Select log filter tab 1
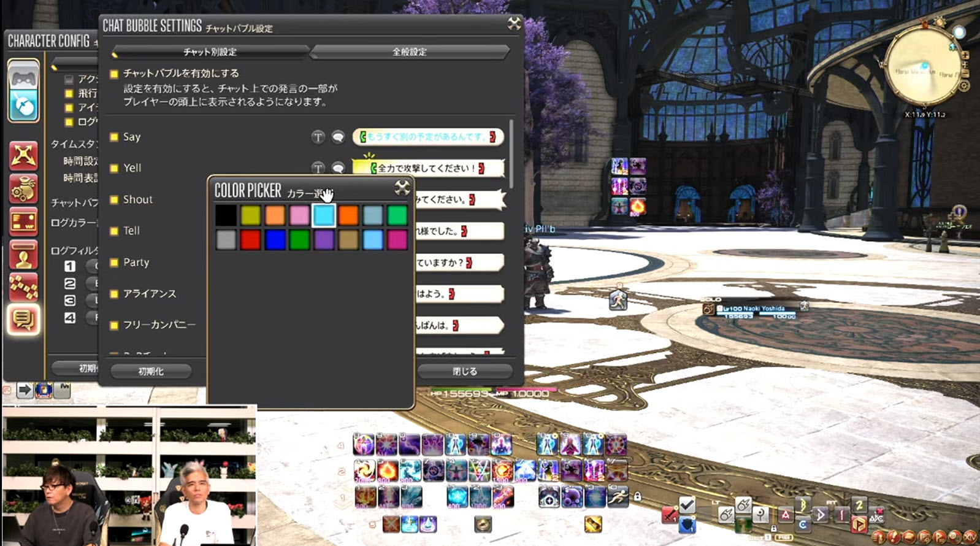Image resolution: width=980 pixels, height=546 pixels. click(x=70, y=266)
